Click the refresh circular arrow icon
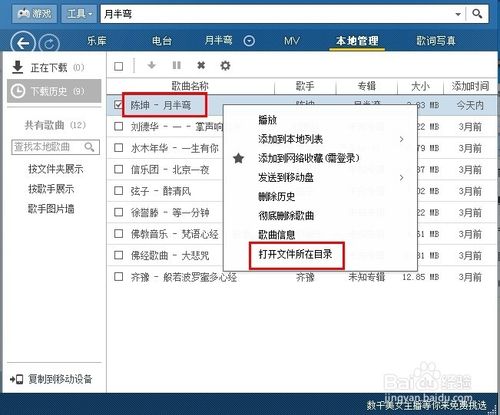This screenshot has height=415, width=500. tap(49, 44)
